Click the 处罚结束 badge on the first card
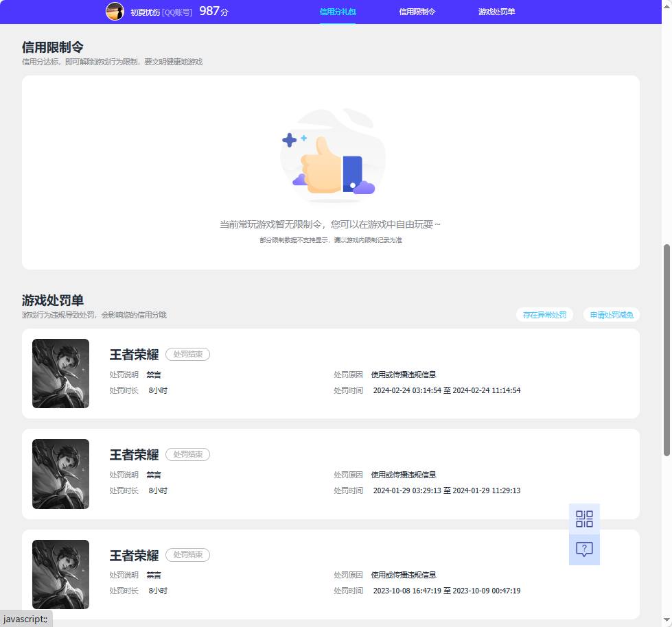Viewport: 672px width, 627px height. (187, 354)
